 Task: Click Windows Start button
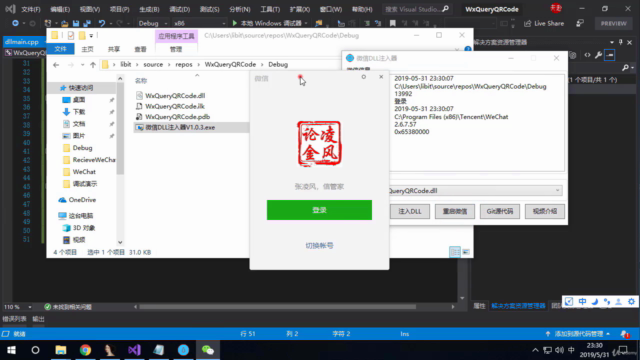click(x=11, y=350)
